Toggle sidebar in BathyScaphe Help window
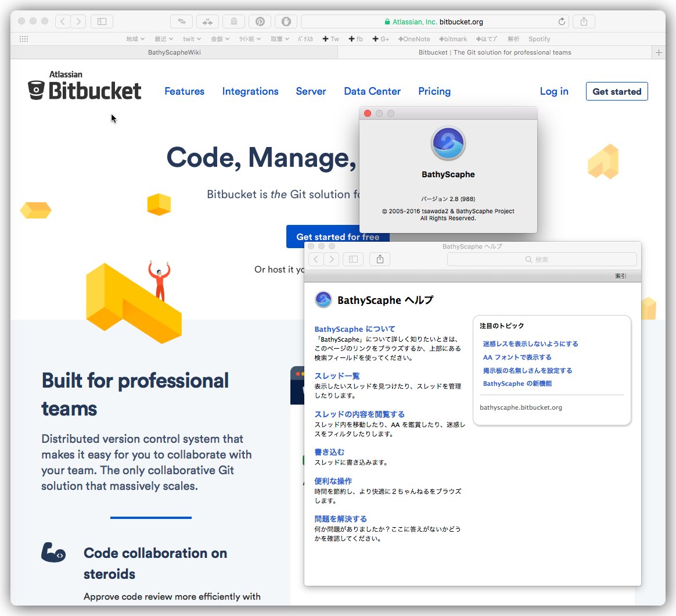Image resolution: width=676 pixels, height=616 pixels. (x=353, y=259)
